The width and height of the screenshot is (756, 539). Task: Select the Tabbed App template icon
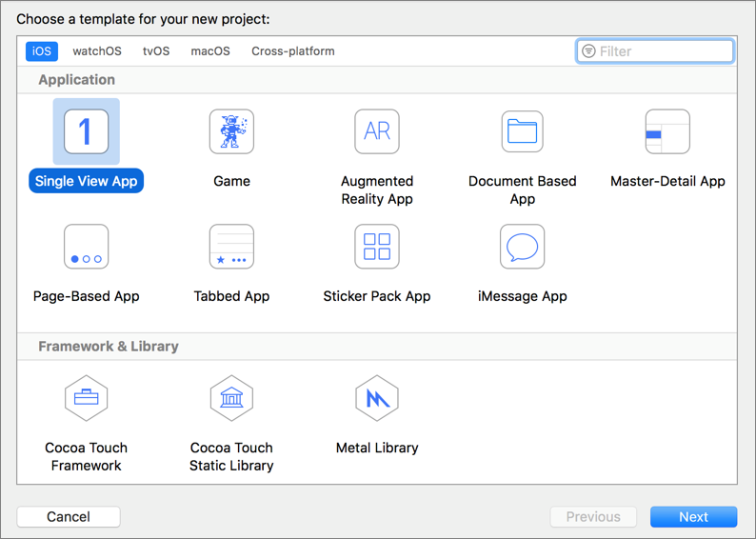231,247
